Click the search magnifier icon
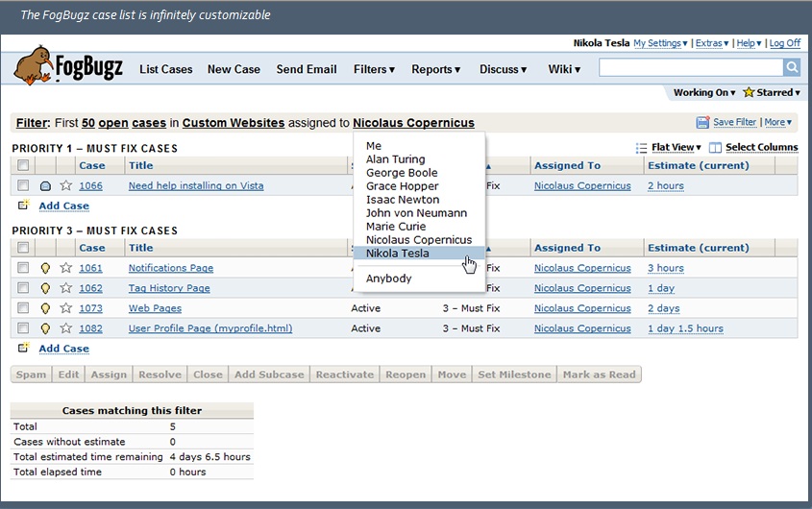812x509 pixels. coord(792,67)
